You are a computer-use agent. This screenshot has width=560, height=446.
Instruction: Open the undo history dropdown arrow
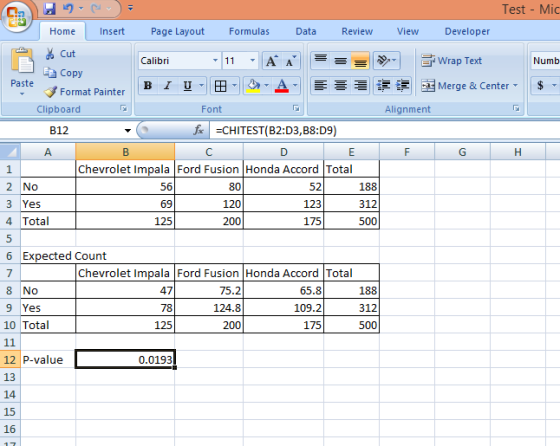point(81,8)
